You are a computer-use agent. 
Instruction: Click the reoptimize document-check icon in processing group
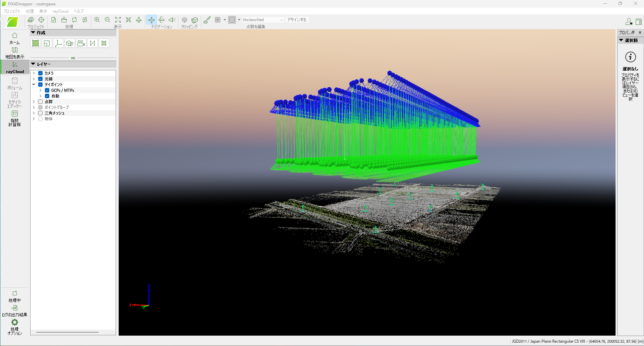point(54,20)
